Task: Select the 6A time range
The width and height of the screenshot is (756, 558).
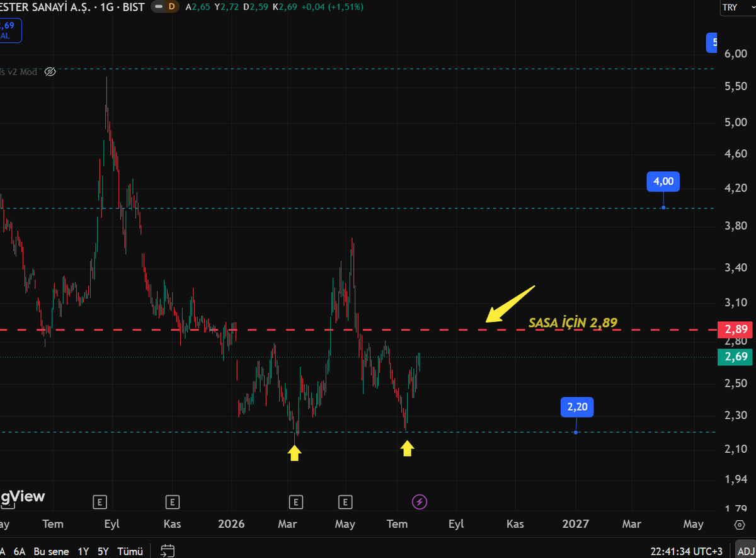Action: [x=20, y=551]
